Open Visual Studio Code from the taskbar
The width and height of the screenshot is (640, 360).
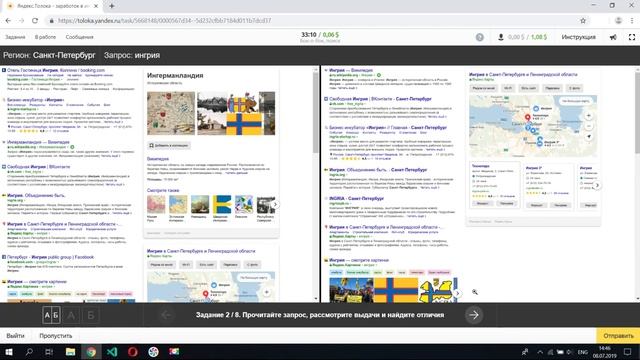click(x=112, y=352)
